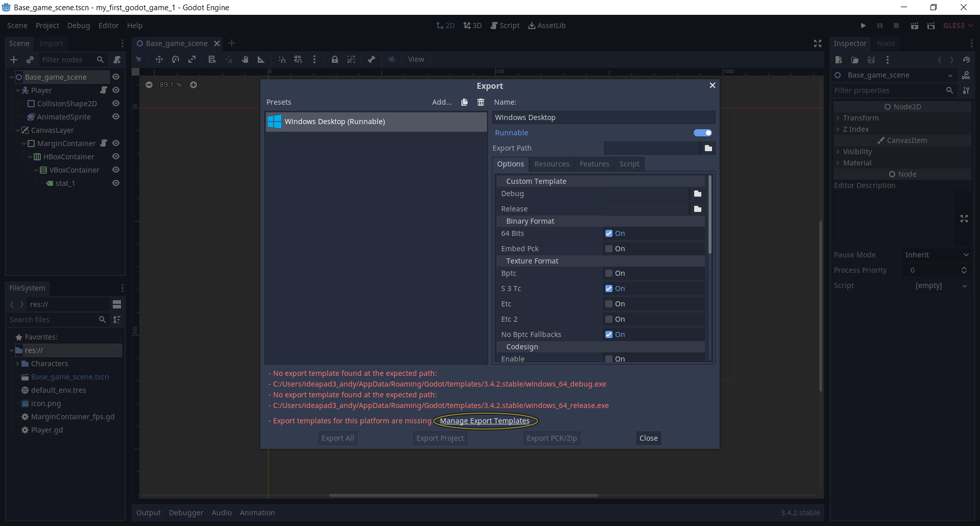Screen dimensions: 980x526
Task: Select the Move mode tool
Action: tap(159, 59)
